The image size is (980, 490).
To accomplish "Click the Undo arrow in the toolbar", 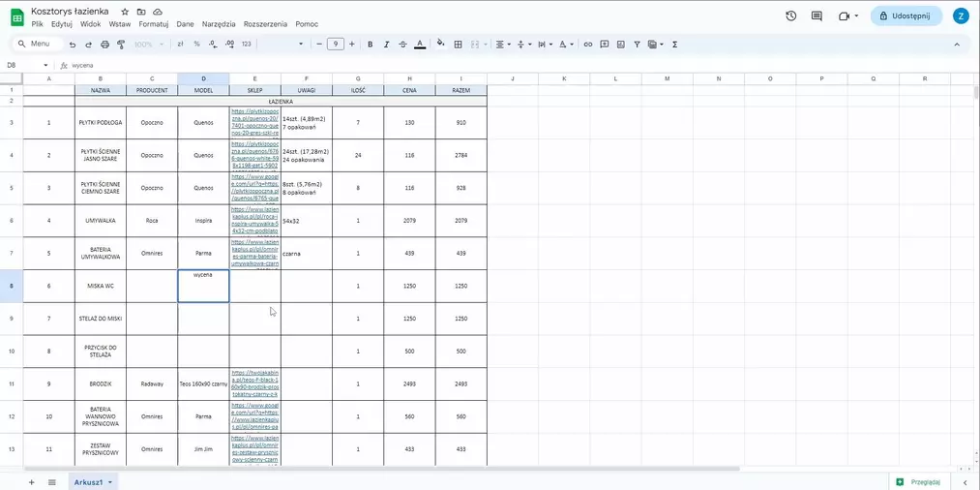I will (x=73, y=45).
